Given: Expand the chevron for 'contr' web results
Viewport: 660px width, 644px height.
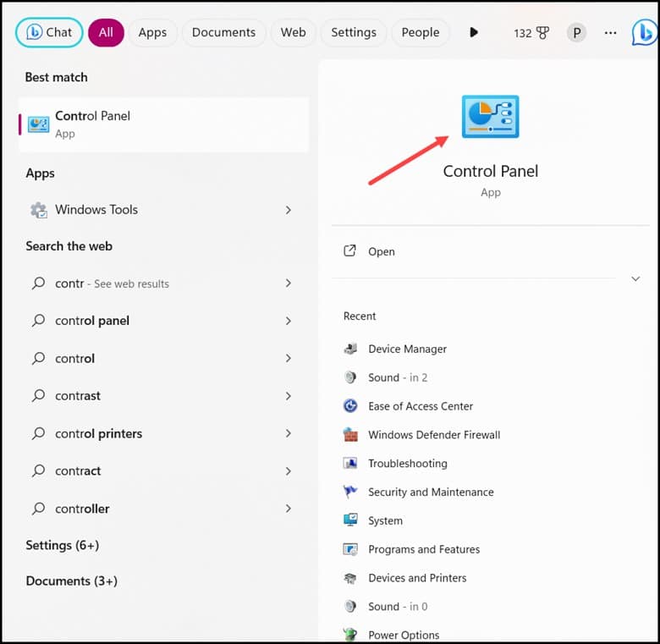Looking at the screenshot, I should 289,283.
